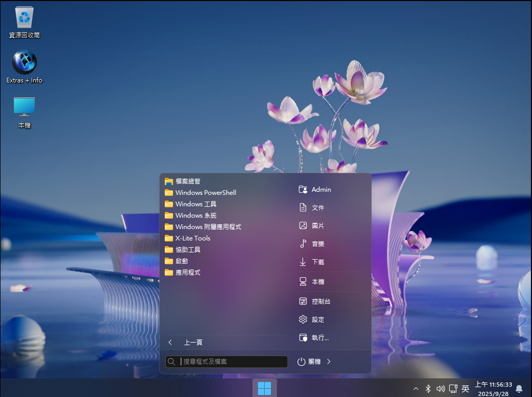Click the 搜尋程式及檔案 search field

[232, 362]
